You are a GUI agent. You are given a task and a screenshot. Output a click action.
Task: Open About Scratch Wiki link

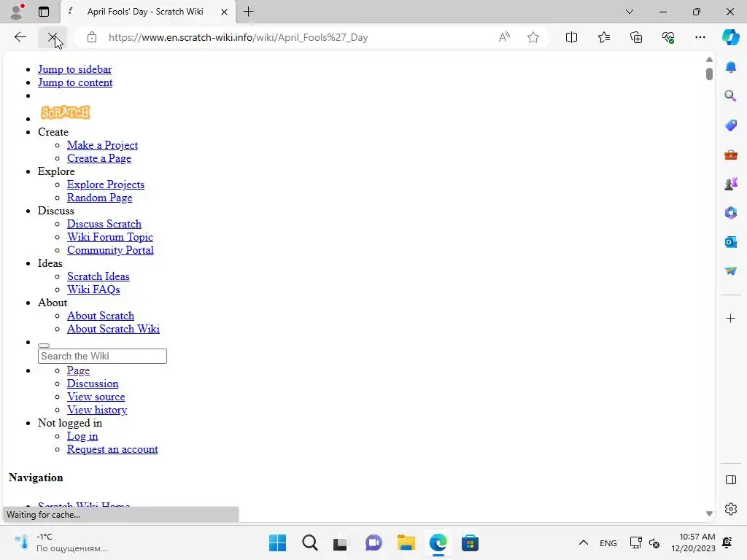pos(113,329)
